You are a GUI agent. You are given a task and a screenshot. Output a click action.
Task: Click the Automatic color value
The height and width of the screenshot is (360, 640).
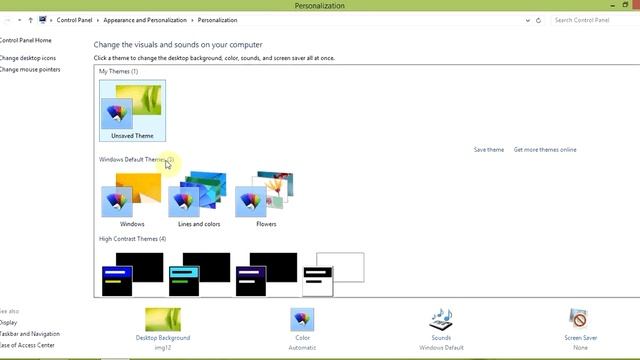coord(302,348)
